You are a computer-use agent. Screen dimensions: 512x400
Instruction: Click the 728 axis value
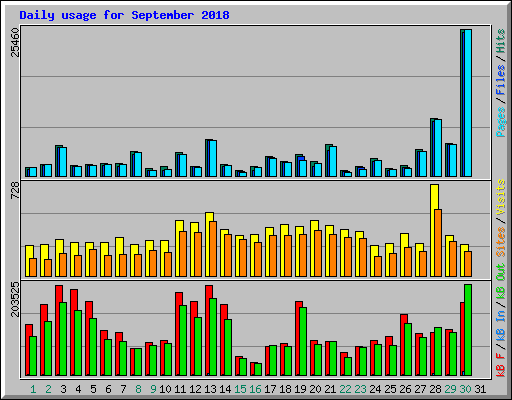click(x=15, y=191)
